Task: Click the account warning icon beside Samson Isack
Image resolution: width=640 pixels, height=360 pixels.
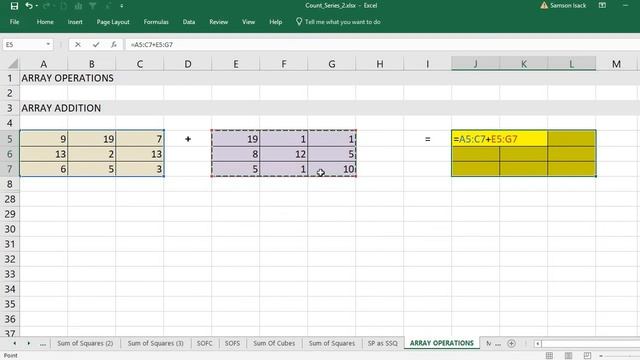Action: [x=544, y=5]
